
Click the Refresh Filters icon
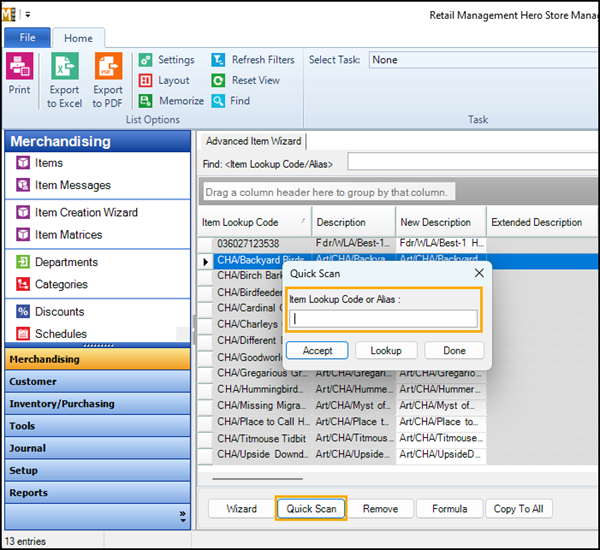(218, 60)
